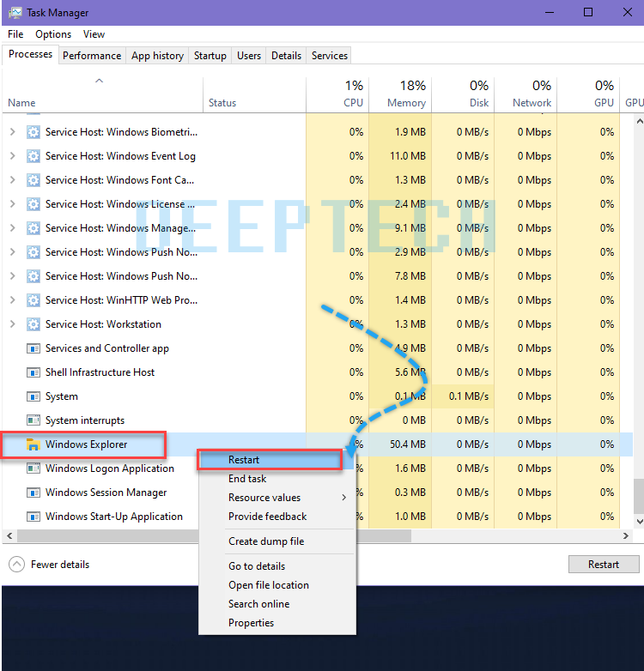The image size is (644, 671).
Task: Click the Windows Session Manager icon
Action: (33, 493)
